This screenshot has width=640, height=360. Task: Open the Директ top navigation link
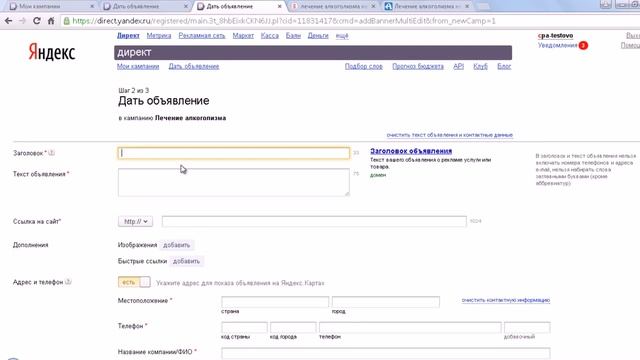point(128,36)
